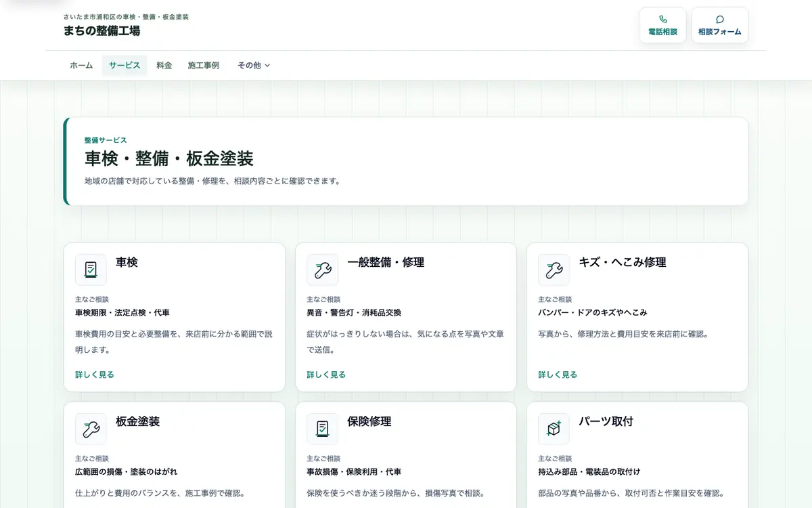Click the 一般整備・修理 card heading
This screenshot has height=508, width=812.
[386, 262]
